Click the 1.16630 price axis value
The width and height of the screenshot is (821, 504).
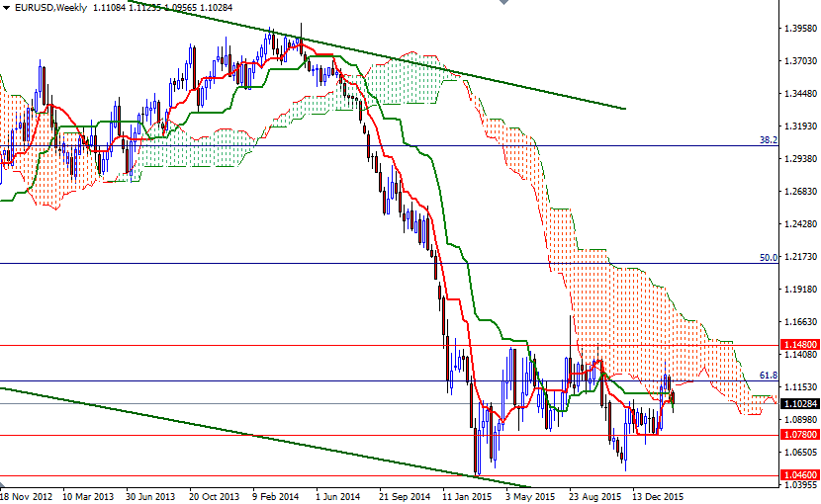tap(801, 321)
